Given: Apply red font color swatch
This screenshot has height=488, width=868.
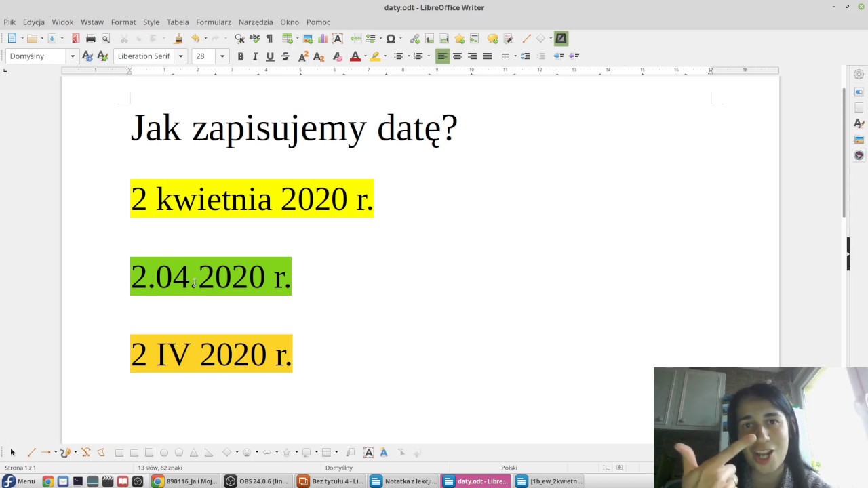Looking at the screenshot, I should point(355,56).
